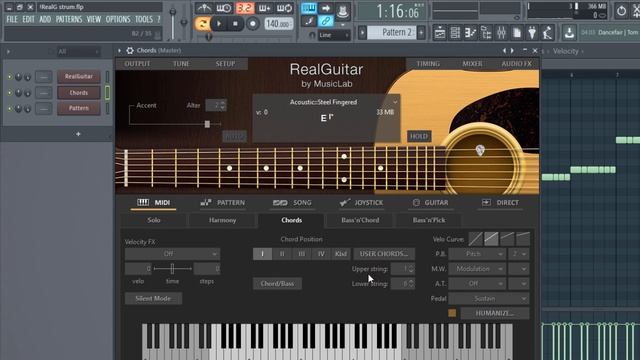The image size is (640, 360).
Task: Click the Silent Mode button
Action: (153, 298)
